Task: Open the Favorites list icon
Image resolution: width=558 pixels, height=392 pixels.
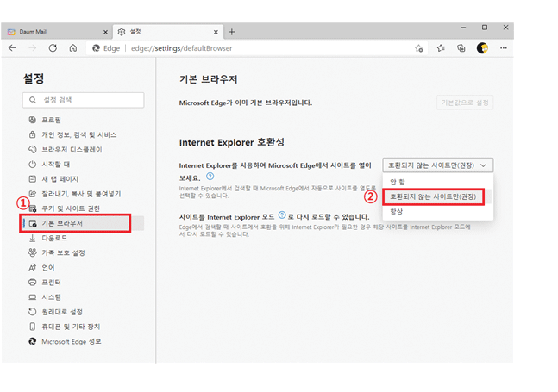Action: pos(441,48)
